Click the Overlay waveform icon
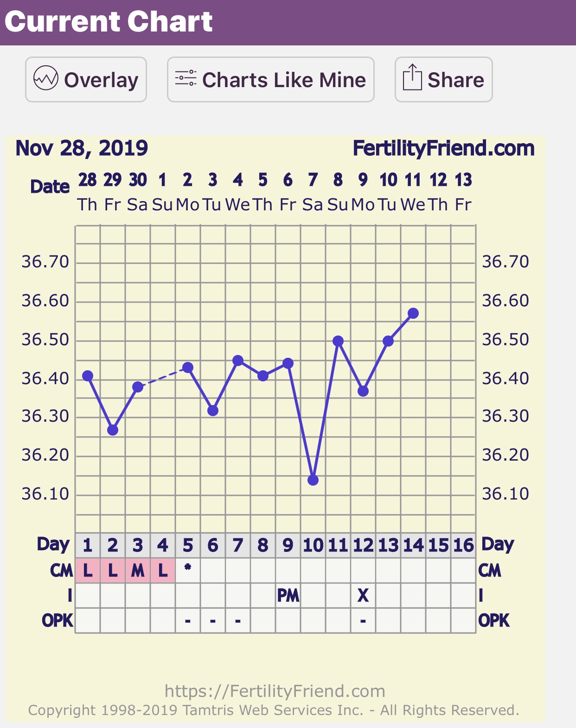The image size is (576, 728). coord(45,78)
